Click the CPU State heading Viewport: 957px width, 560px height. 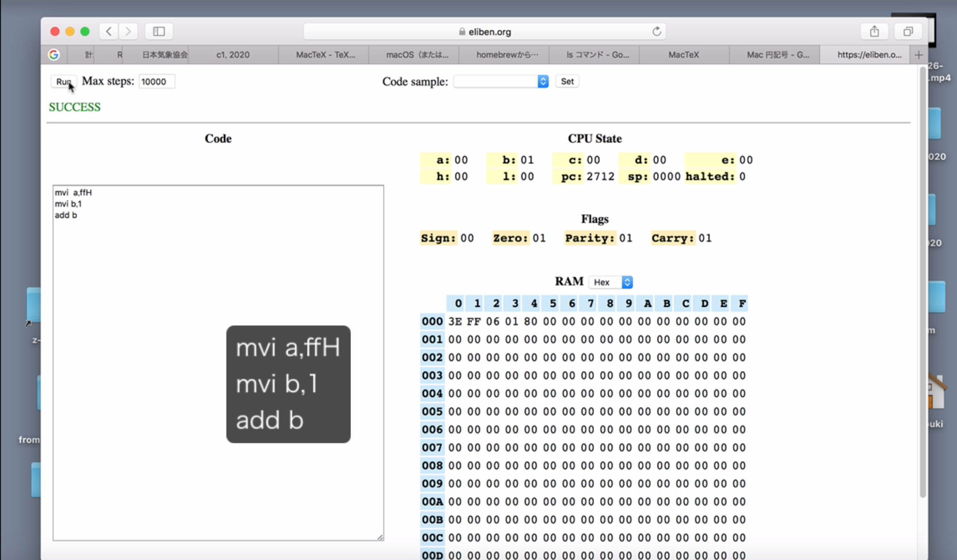[x=595, y=139]
